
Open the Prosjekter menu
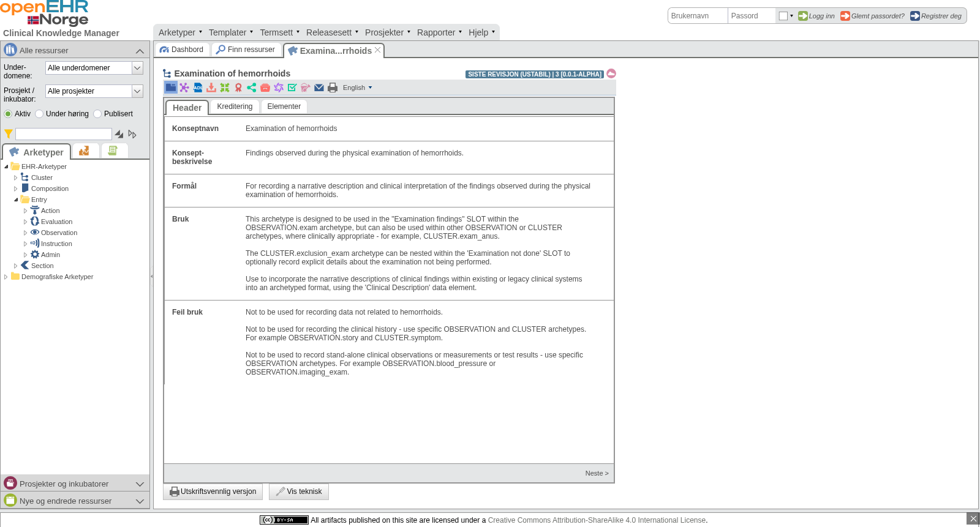point(387,32)
